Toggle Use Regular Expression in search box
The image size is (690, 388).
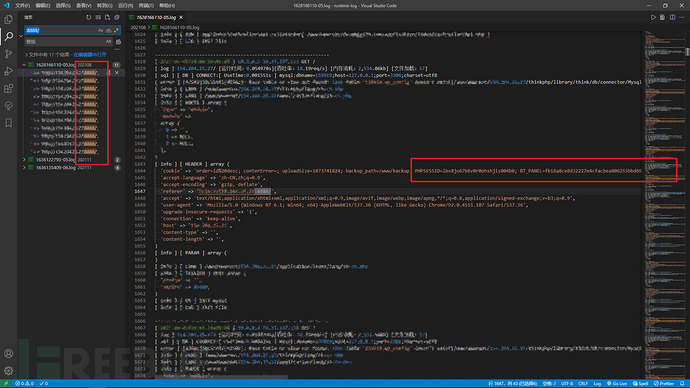(116, 30)
